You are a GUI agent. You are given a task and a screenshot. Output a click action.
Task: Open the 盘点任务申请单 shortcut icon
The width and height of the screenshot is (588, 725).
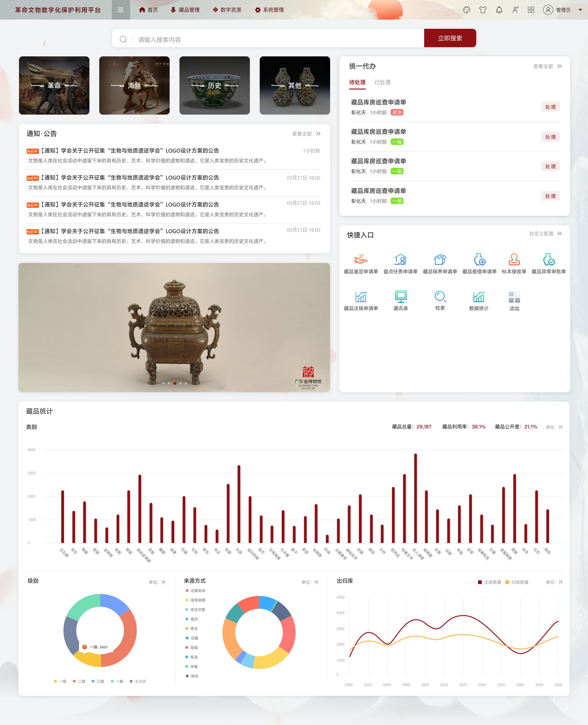coord(400,259)
